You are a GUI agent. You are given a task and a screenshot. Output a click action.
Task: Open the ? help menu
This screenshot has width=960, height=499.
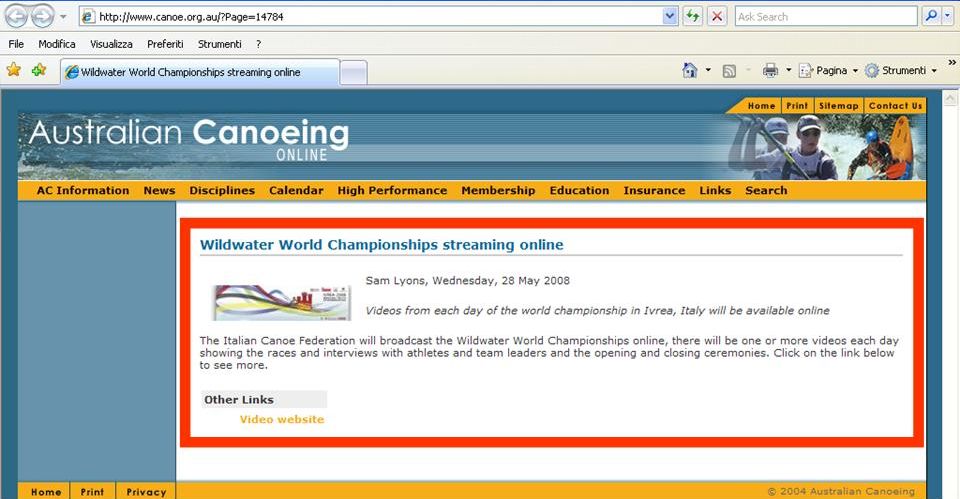(258, 44)
